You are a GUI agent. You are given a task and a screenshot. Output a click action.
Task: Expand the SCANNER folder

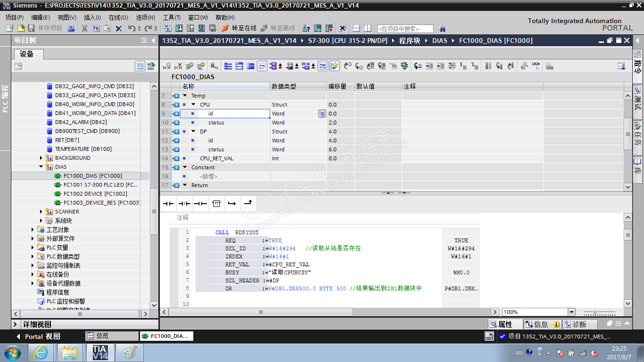coord(41,212)
